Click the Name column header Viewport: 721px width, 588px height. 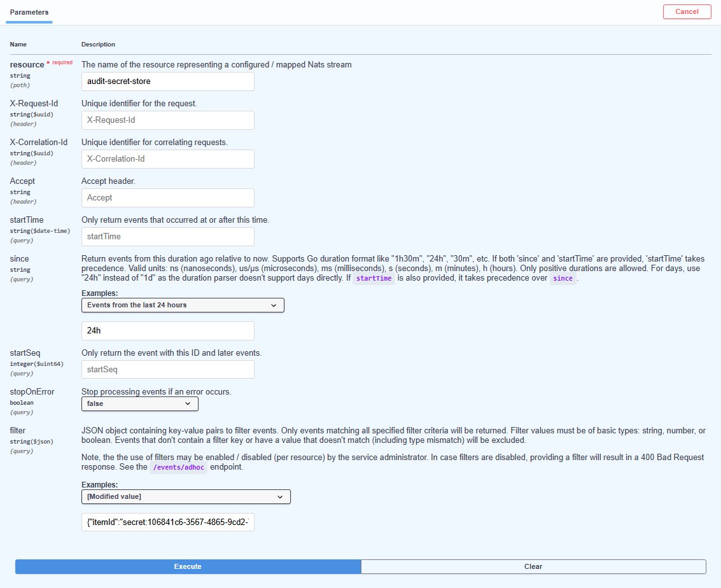(18, 45)
